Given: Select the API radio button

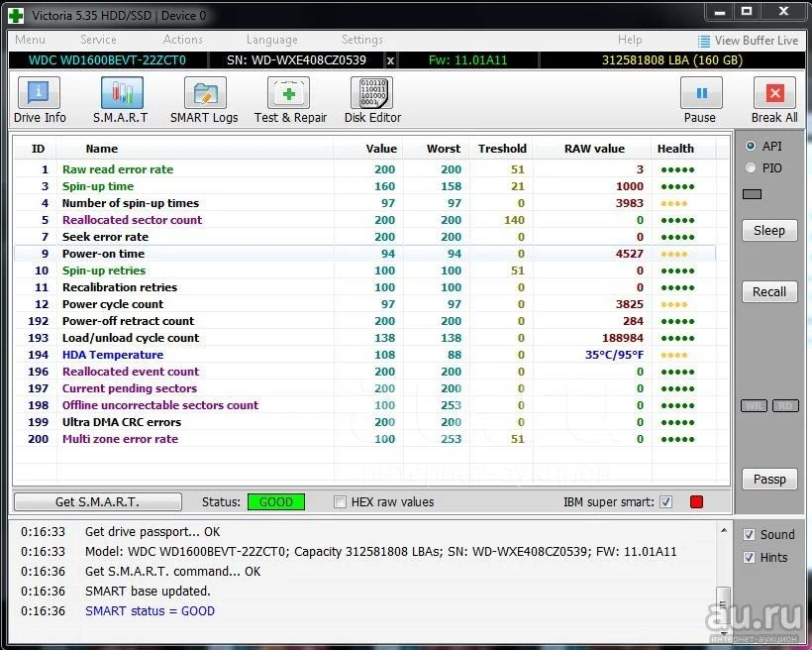Looking at the screenshot, I should [751, 147].
